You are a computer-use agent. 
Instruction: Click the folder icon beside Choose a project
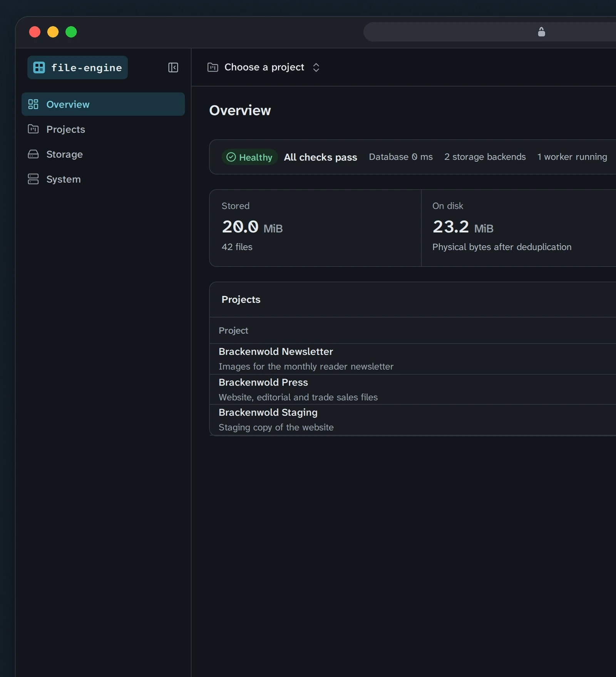213,67
